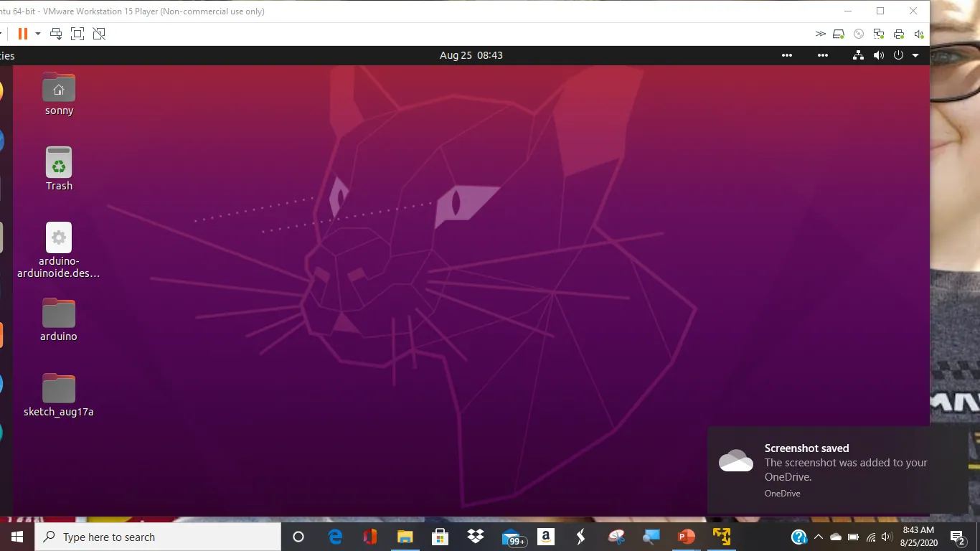Click the Type here to search box
The height and width of the screenshot is (551, 980).
click(158, 537)
